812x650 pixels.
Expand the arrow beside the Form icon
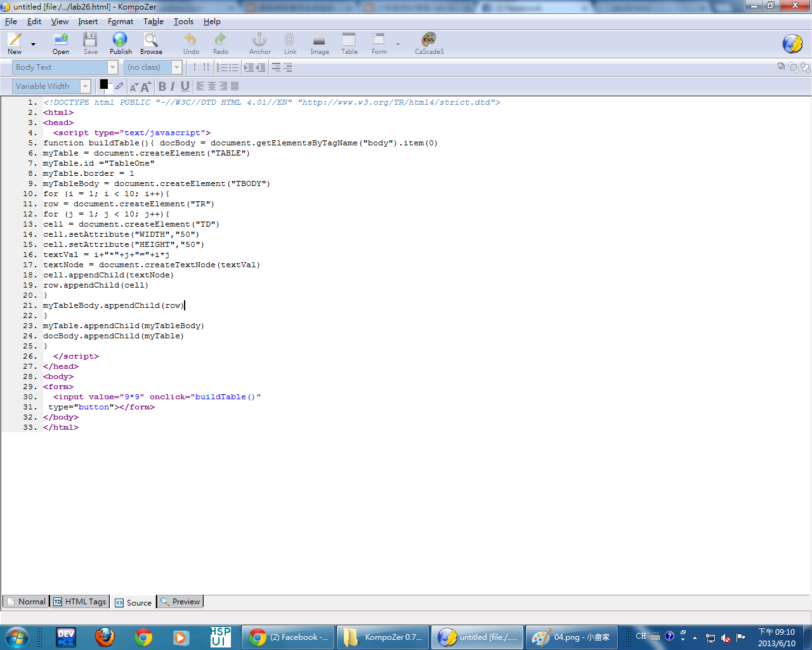398,44
